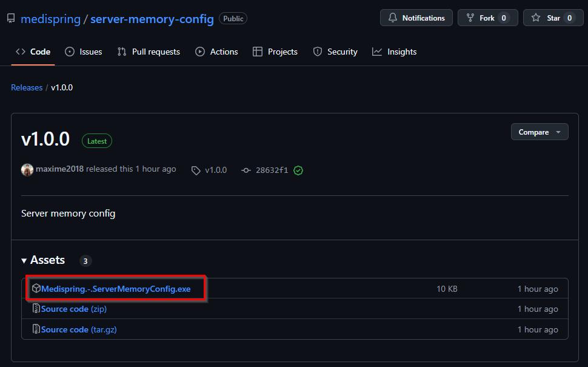Click '1 hour ago' in the zip row
The image size is (588, 367).
click(x=538, y=309)
